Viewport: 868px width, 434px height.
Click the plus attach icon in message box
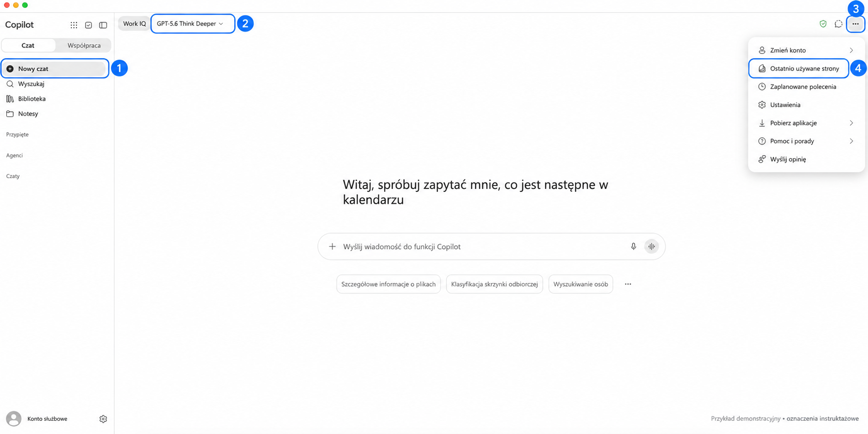332,247
